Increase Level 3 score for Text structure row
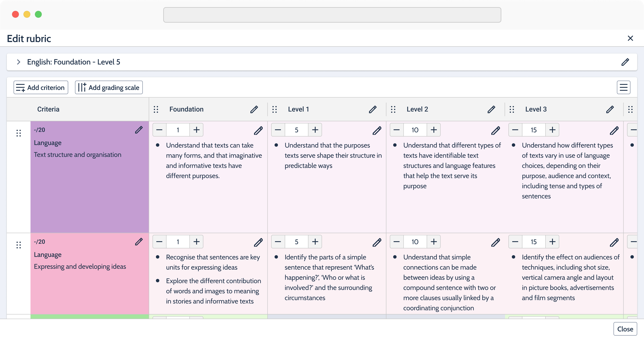The width and height of the screenshot is (644, 339). [552, 130]
